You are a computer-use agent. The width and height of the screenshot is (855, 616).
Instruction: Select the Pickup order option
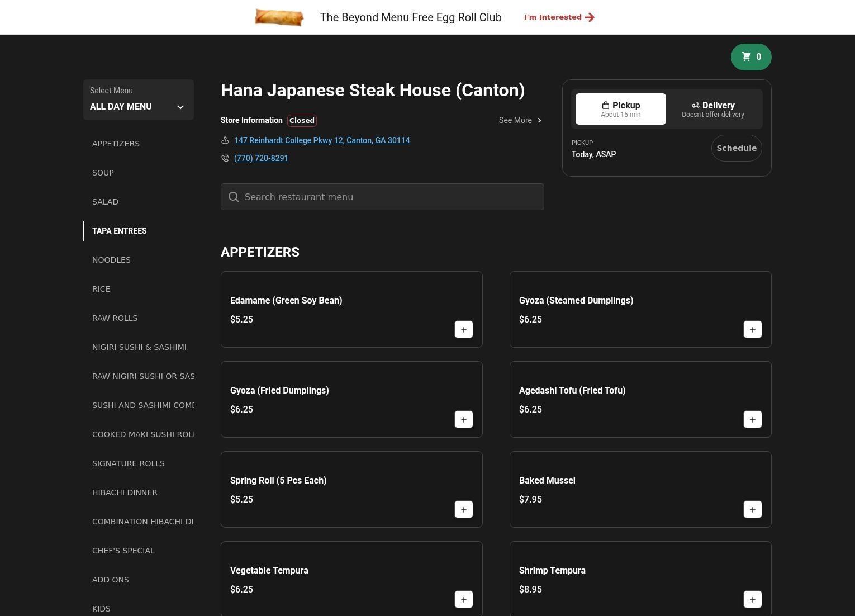pyautogui.click(x=620, y=109)
